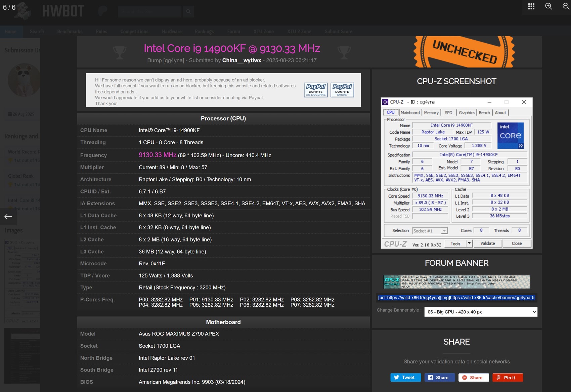Zoom in with the magnifier plus icon
The image size is (571, 392).
point(548,6)
